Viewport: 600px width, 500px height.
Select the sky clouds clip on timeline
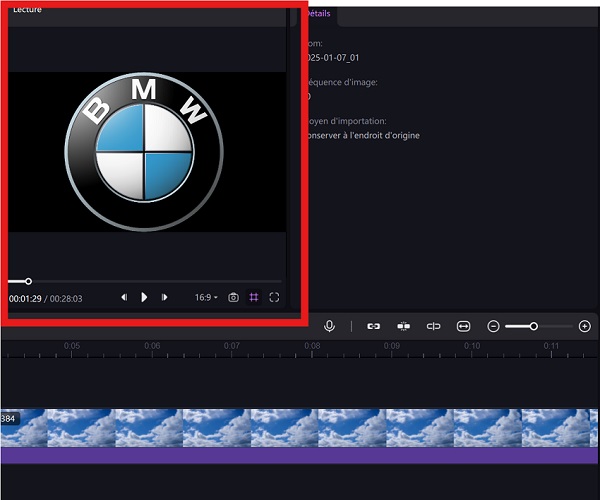300,428
